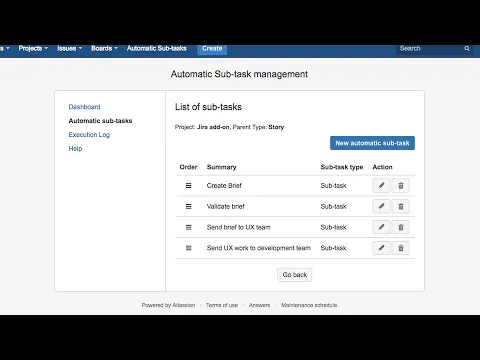The height and width of the screenshot is (360, 480).
Task: Go to the Dashboard sidebar link
Action: 84,107
